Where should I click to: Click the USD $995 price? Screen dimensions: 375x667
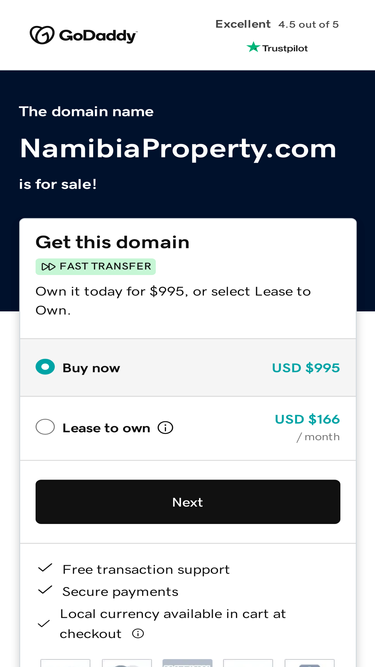(306, 368)
